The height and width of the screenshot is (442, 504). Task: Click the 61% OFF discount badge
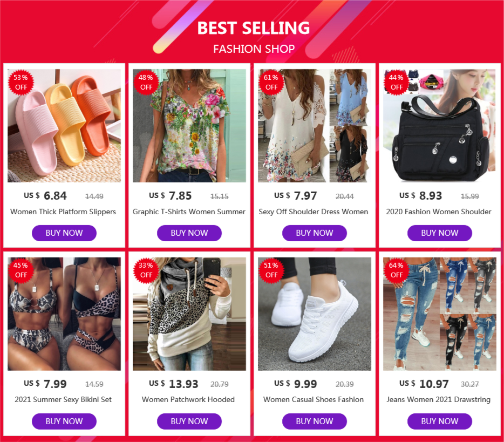coord(271,82)
